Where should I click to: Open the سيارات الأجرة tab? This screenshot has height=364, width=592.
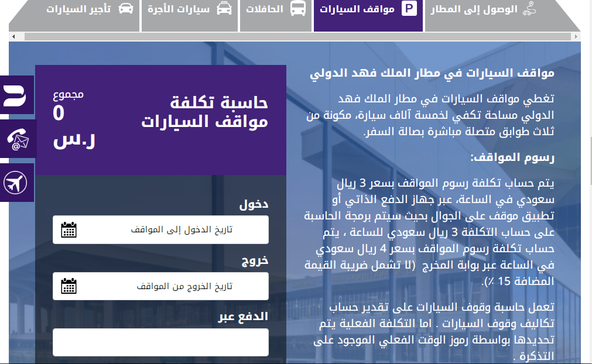190,15
